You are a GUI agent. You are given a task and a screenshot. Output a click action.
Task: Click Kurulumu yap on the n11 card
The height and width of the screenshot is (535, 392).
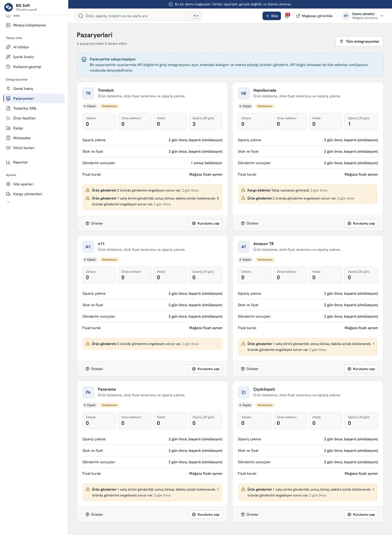206,369
